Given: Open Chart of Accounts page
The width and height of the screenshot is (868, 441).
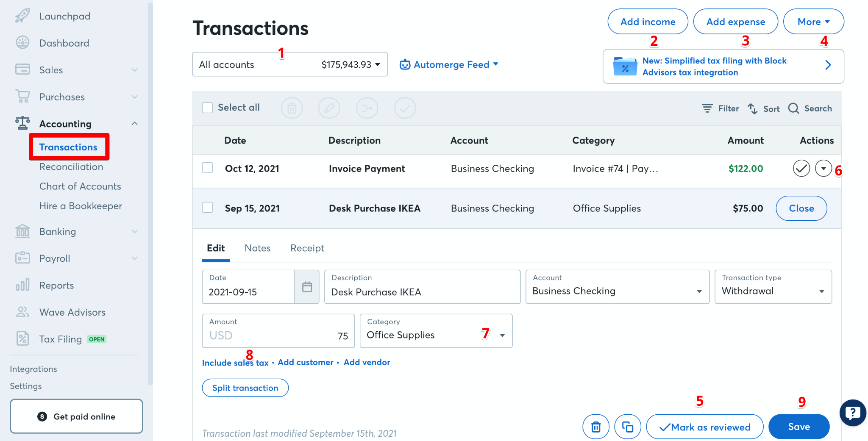Looking at the screenshot, I should pyautogui.click(x=80, y=186).
